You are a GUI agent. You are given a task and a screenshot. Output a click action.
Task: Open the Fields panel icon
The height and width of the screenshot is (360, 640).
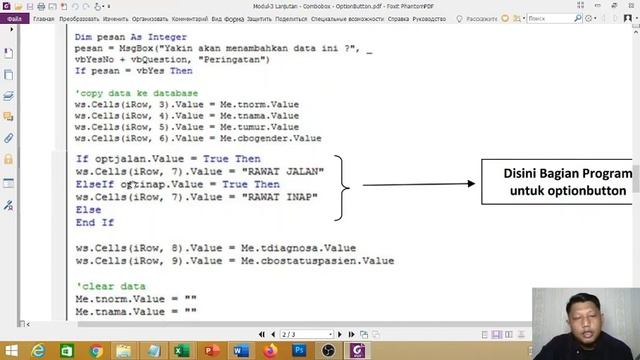pyautogui.click(x=9, y=183)
